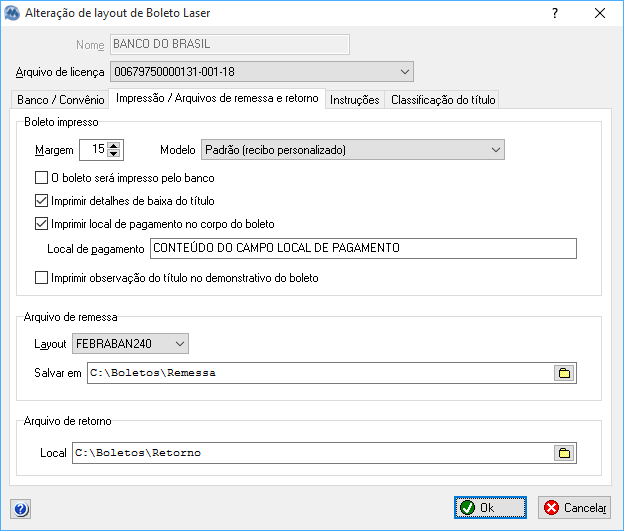624x531 pixels.
Task: Open the Instruções tab
Action: point(355,100)
